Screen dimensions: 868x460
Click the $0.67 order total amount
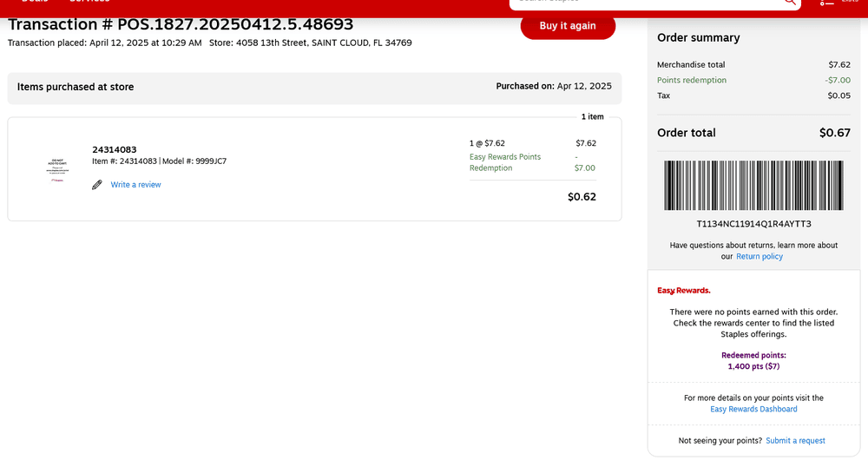pyautogui.click(x=835, y=133)
